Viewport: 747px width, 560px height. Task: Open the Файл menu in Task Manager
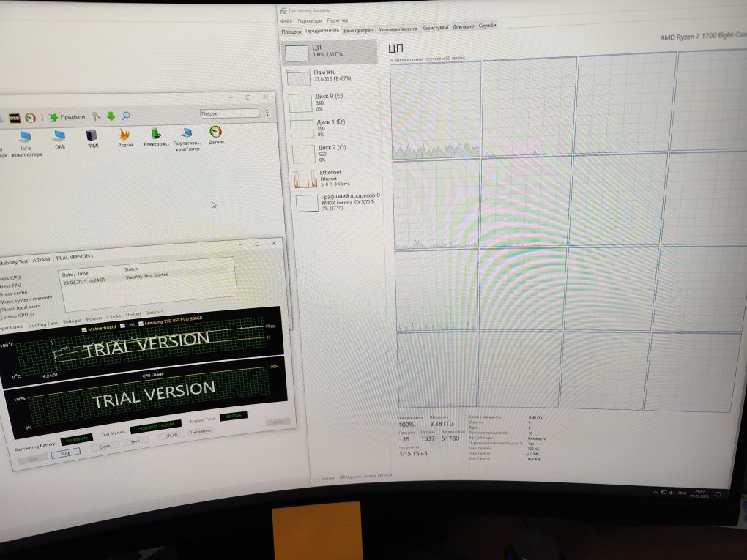click(286, 21)
